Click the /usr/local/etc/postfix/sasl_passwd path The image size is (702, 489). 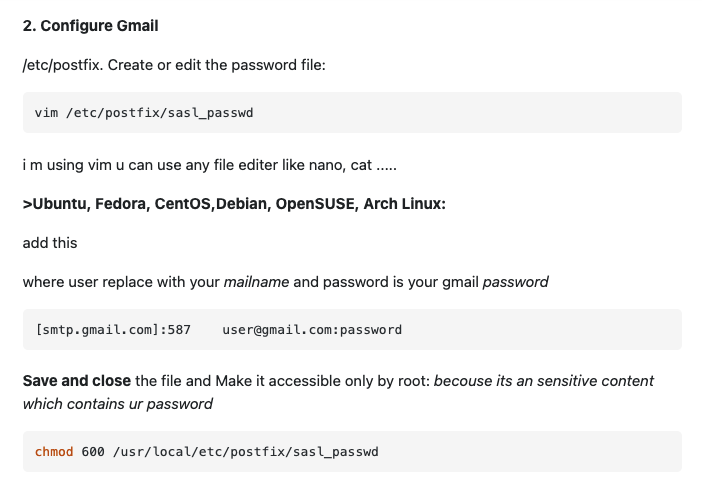[246, 451]
